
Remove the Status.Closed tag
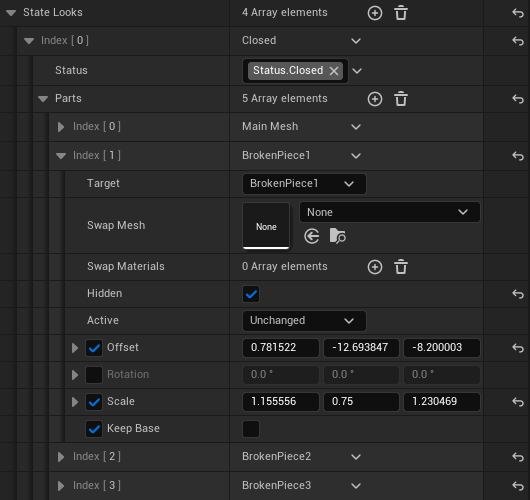coord(334,71)
